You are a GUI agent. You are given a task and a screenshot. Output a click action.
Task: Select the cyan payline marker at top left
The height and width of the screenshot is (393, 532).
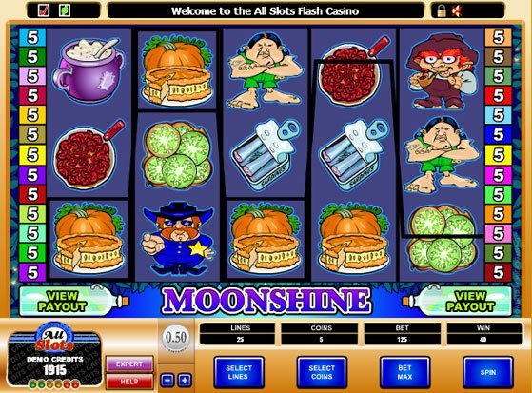(x=32, y=37)
